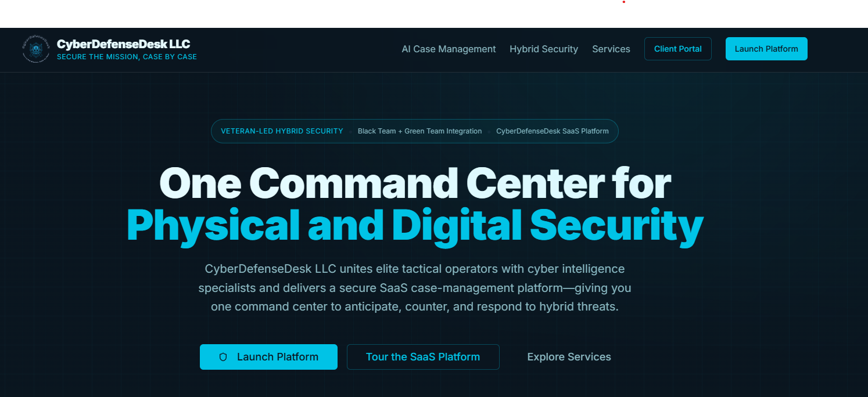Open the AI Case Management menu
Viewport: 868px width, 397px height.
point(449,49)
